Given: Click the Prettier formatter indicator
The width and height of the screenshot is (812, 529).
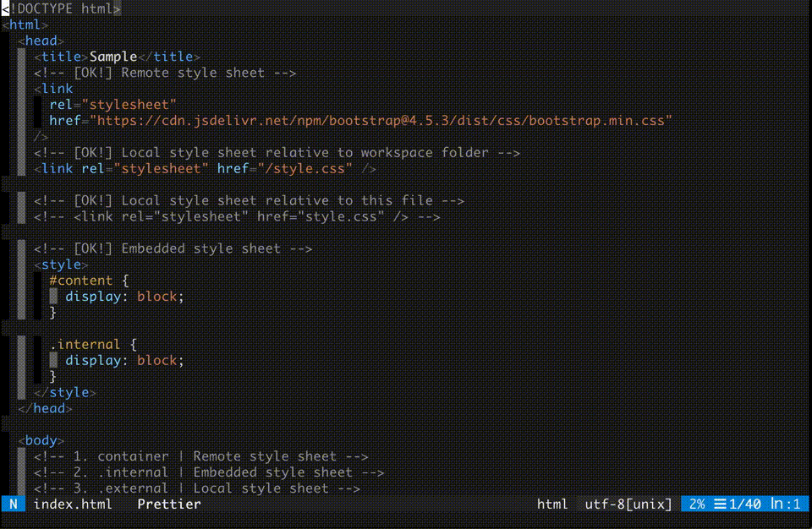Looking at the screenshot, I should pos(167,504).
